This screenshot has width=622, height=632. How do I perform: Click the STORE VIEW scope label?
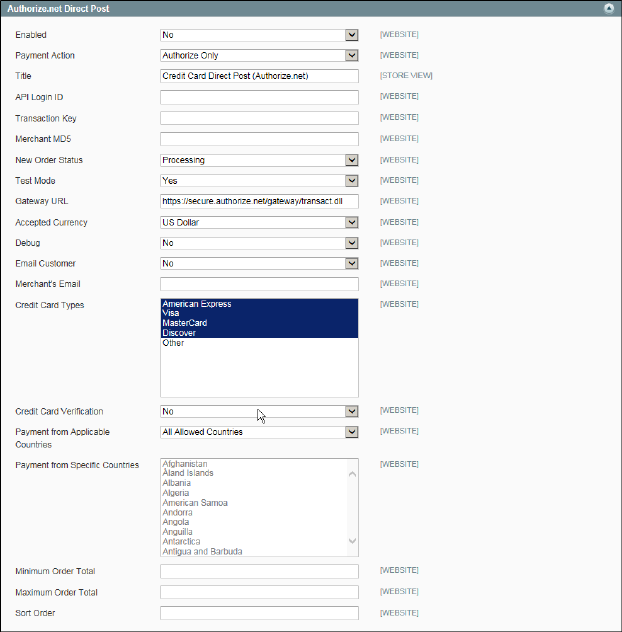(406, 75)
